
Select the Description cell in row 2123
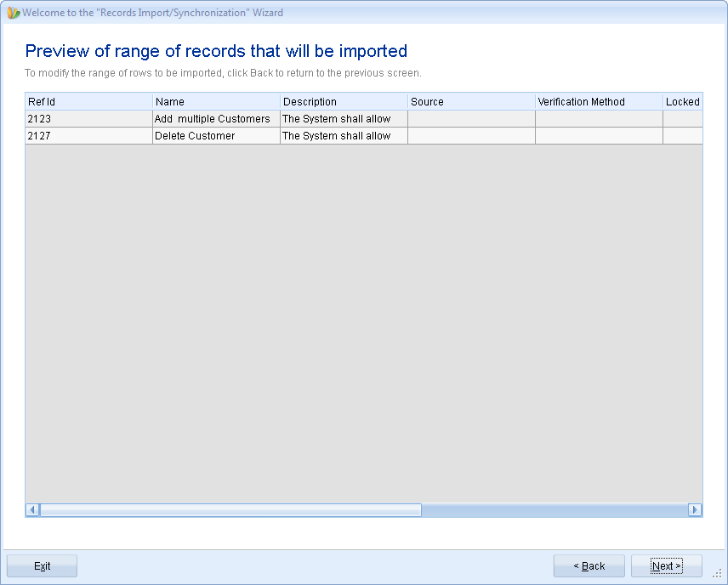tap(344, 119)
